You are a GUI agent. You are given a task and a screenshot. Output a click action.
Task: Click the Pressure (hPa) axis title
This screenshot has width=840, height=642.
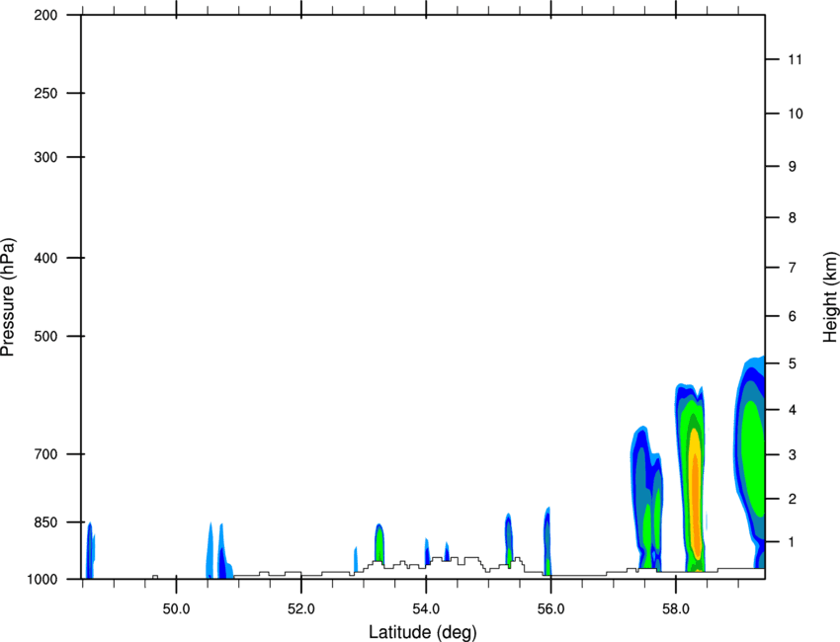coord(8,296)
